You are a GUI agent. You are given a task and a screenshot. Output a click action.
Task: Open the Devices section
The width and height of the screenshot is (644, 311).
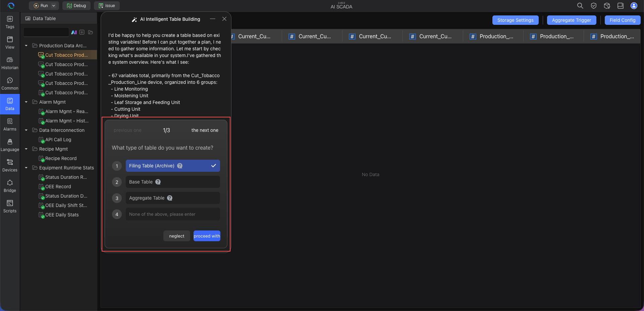[10, 166]
